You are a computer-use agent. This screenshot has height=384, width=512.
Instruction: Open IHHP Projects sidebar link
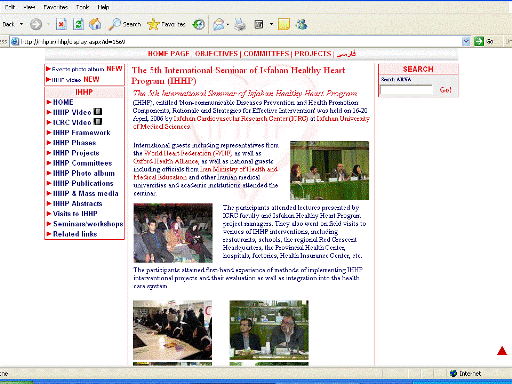(76, 153)
